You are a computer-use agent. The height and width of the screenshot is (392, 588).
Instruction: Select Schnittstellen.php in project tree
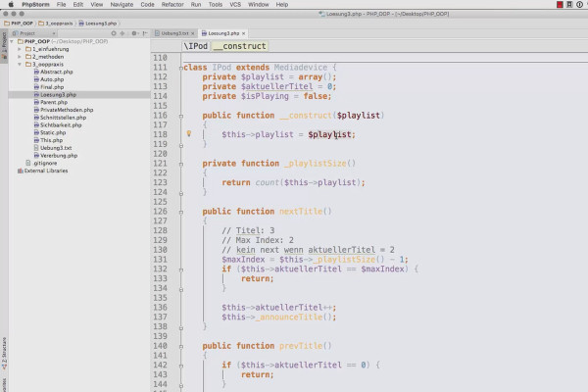tap(63, 118)
